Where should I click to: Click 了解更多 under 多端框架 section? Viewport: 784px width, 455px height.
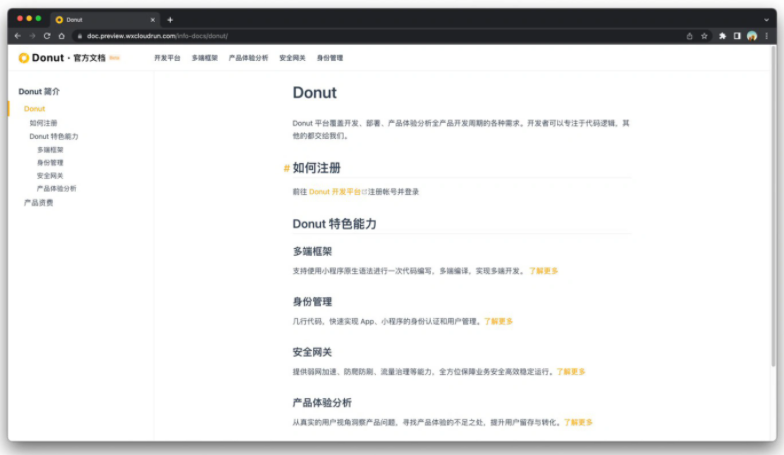(543, 271)
